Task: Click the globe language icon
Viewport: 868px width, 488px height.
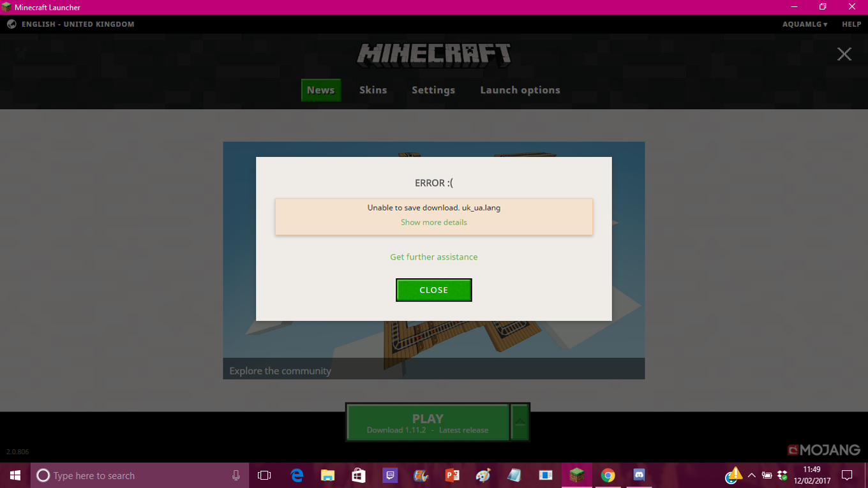Action: tap(11, 24)
